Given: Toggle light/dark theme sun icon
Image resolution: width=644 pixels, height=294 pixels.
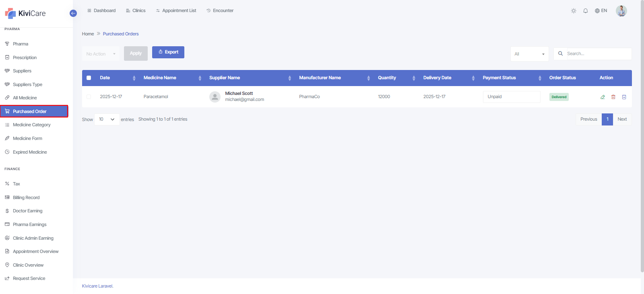Looking at the screenshot, I should [574, 11].
